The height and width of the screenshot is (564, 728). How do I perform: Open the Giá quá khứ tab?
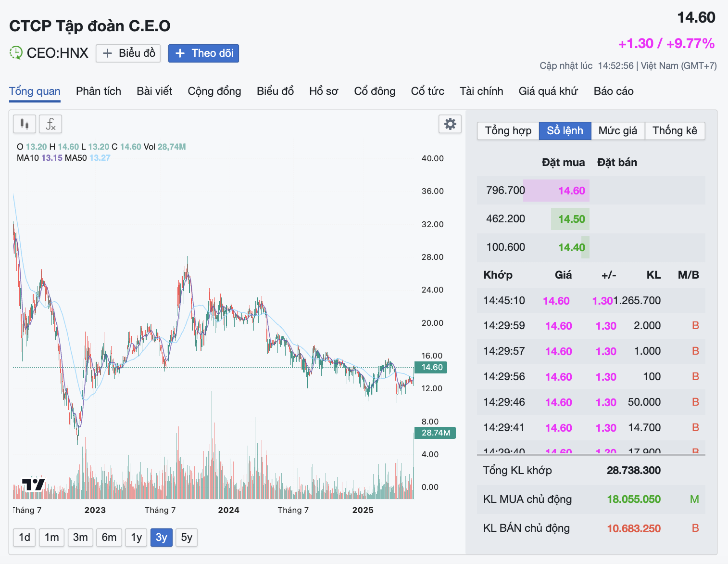548,91
